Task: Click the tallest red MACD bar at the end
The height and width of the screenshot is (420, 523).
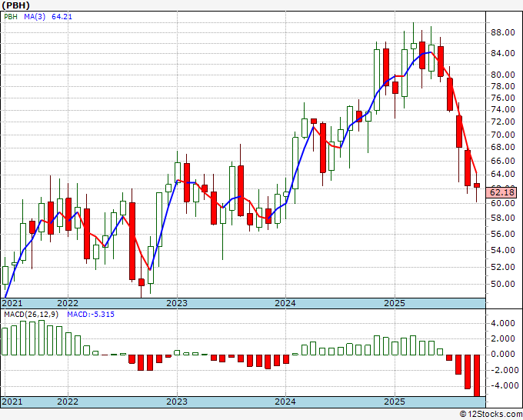Action: click(477, 375)
